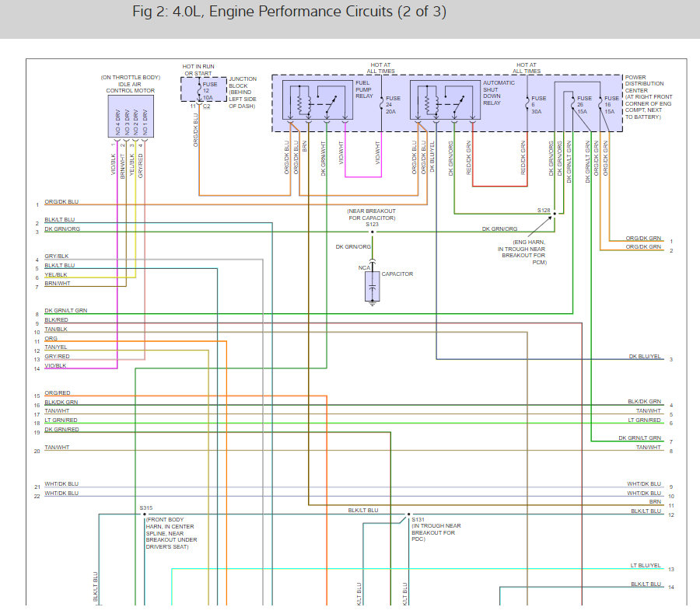The width and height of the screenshot is (700, 614).
Task: Click the ORG/DK GRN label at right pin 1
Action: 643,239
